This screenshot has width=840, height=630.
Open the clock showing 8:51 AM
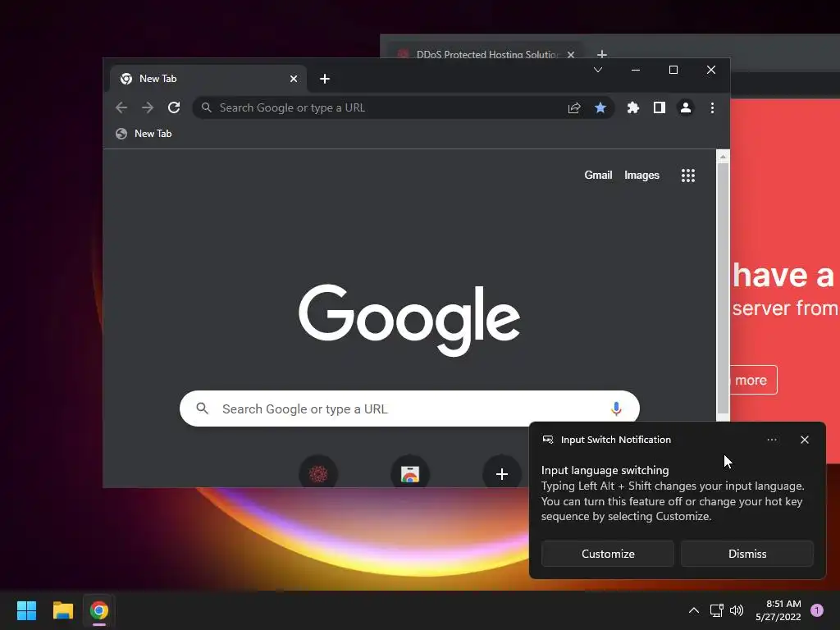778,610
